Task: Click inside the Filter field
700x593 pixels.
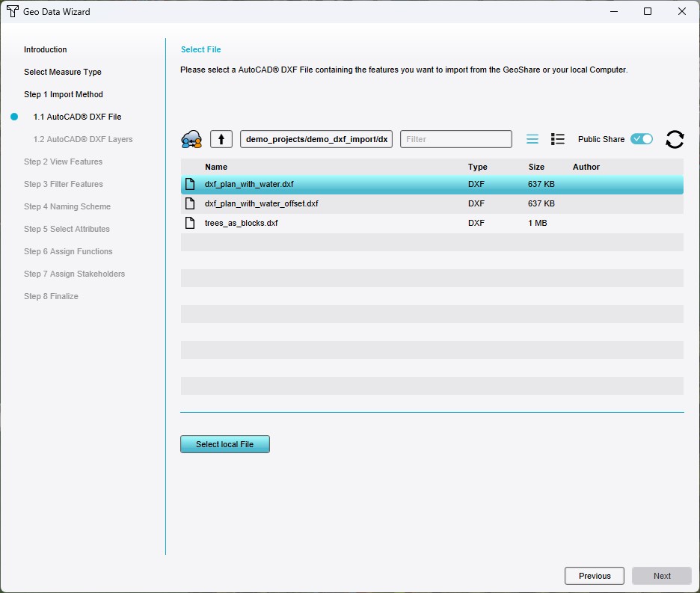Action: point(456,138)
